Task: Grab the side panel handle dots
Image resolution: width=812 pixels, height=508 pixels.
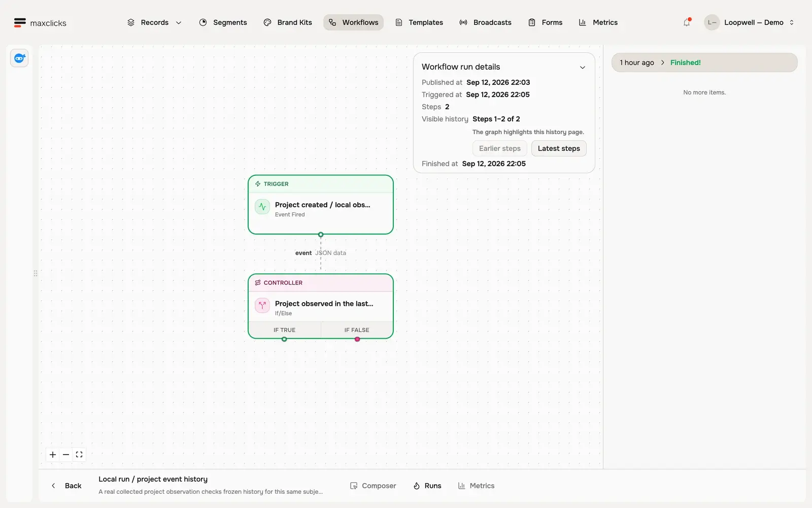Action: (x=36, y=273)
